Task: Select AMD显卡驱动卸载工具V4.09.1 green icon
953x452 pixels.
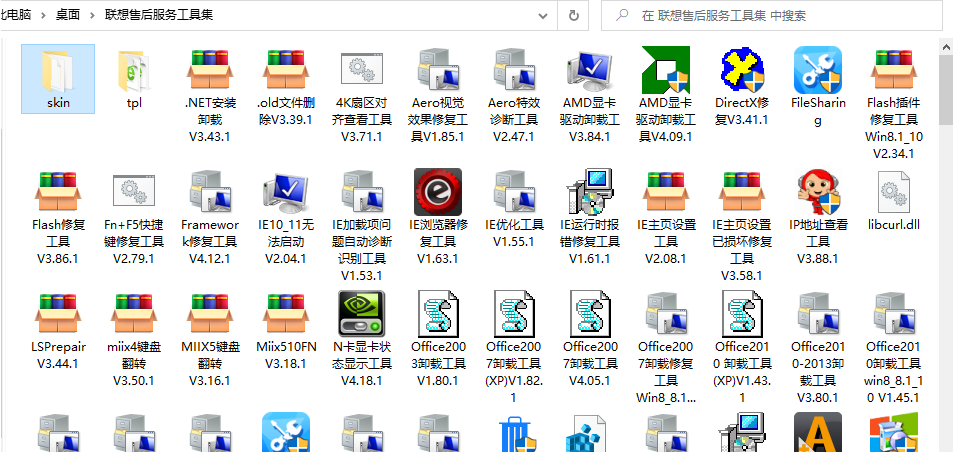Action: coord(666,70)
